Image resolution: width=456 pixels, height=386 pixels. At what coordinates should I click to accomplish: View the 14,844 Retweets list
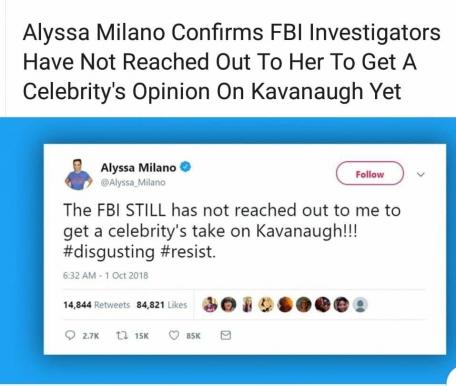click(97, 305)
